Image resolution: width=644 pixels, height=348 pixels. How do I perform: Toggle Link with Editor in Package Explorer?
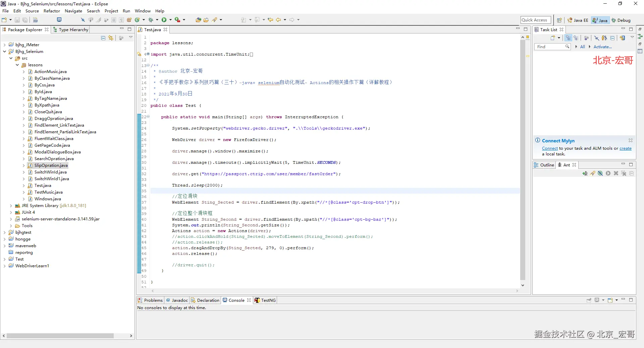(x=111, y=38)
